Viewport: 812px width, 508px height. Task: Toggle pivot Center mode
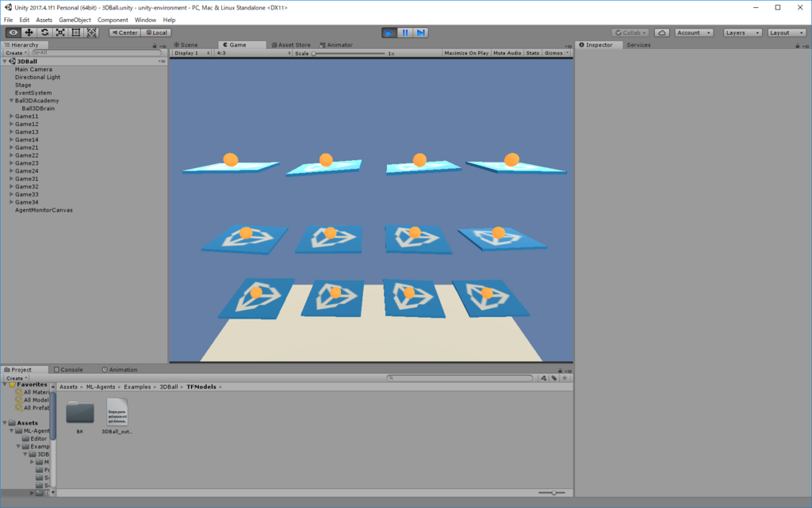click(124, 32)
